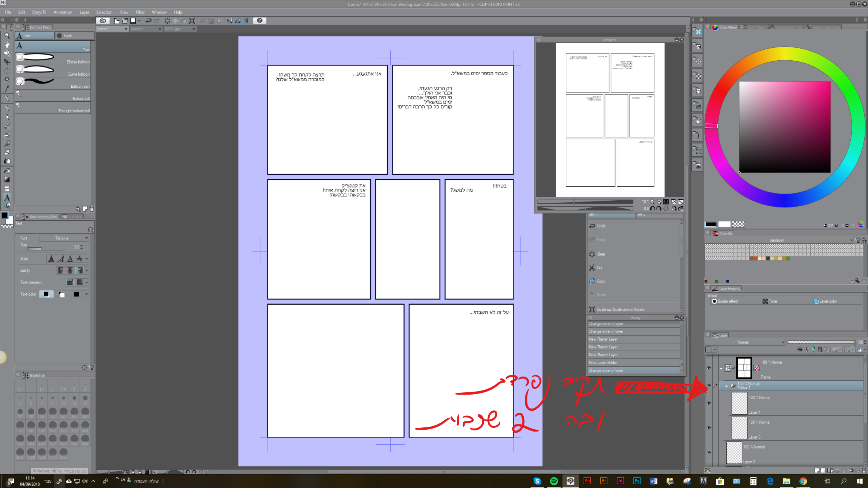
Task: Hide the Layer 4 visibility eye
Action: 709,403
